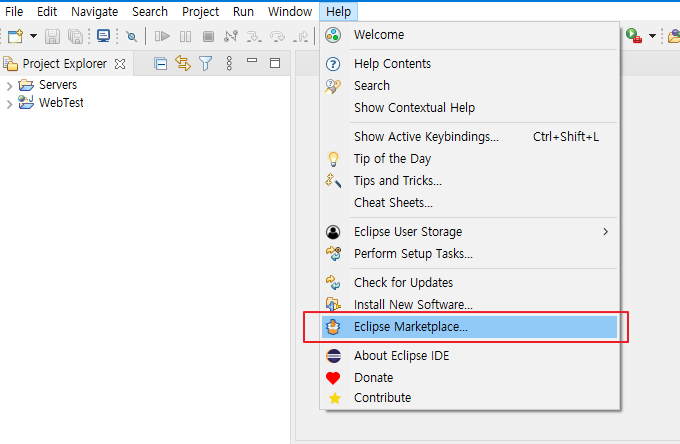
Task: Open the Project Explorer View Menu
Action: click(x=229, y=63)
